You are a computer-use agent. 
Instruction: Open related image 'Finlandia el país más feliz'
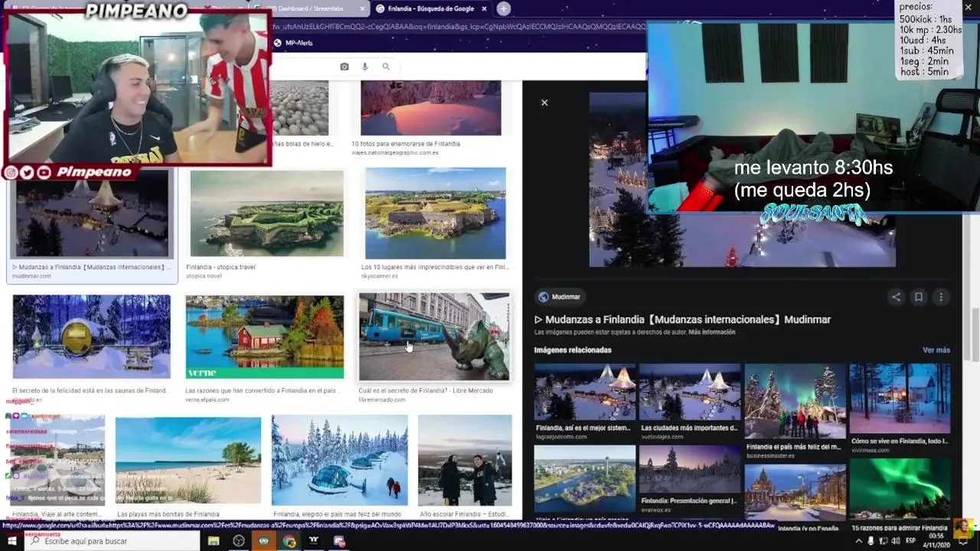pyautogui.click(x=795, y=401)
